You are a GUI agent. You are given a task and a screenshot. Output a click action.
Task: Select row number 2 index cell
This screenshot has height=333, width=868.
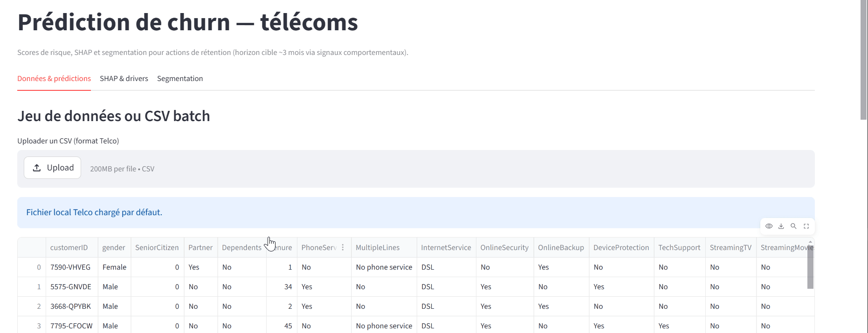pos(39,306)
